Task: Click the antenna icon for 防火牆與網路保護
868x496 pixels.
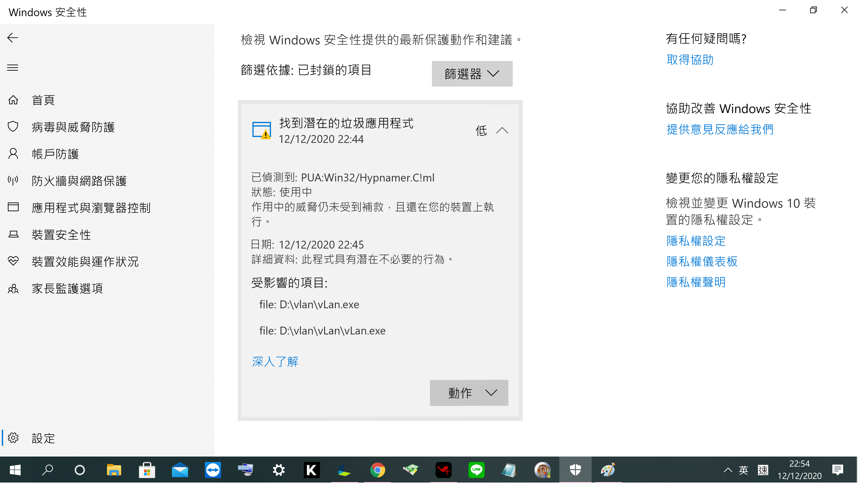Action: (x=13, y=181)
